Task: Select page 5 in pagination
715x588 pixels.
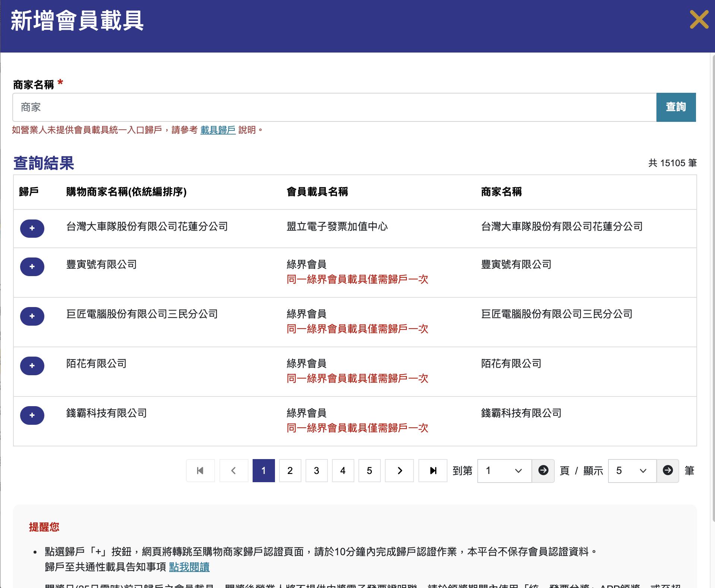Action: (370, 471)
